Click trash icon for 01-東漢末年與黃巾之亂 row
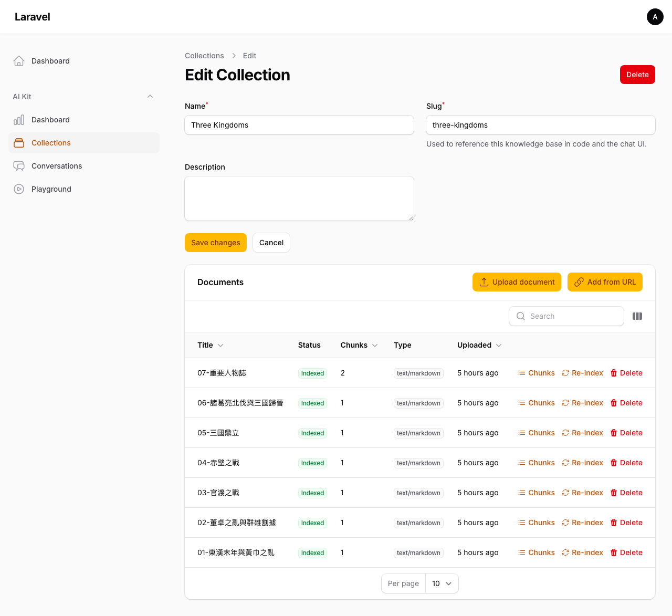Screen dimensions: 672x616 pyautogui.click(x=614, y=552)
